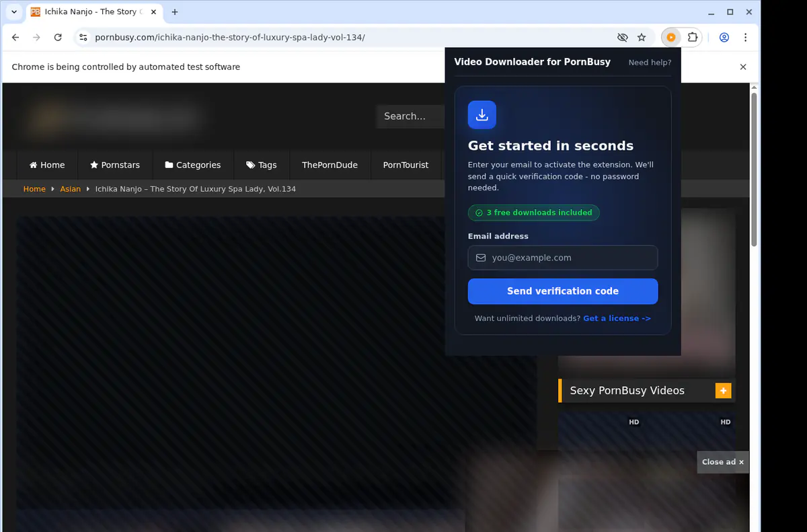Open the Home menu item
Image resolution: width=807 pixels, height=532 pixels.
(47, 165)
